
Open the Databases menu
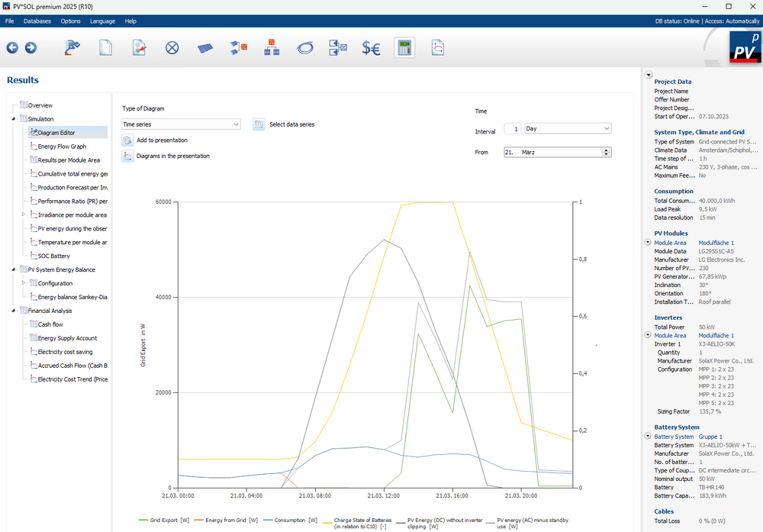[x=37, y=21]
